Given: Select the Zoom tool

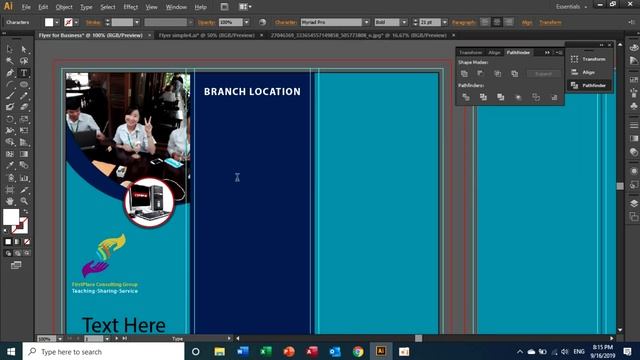Looking at the screenshot, I should (x=24, y=201).
